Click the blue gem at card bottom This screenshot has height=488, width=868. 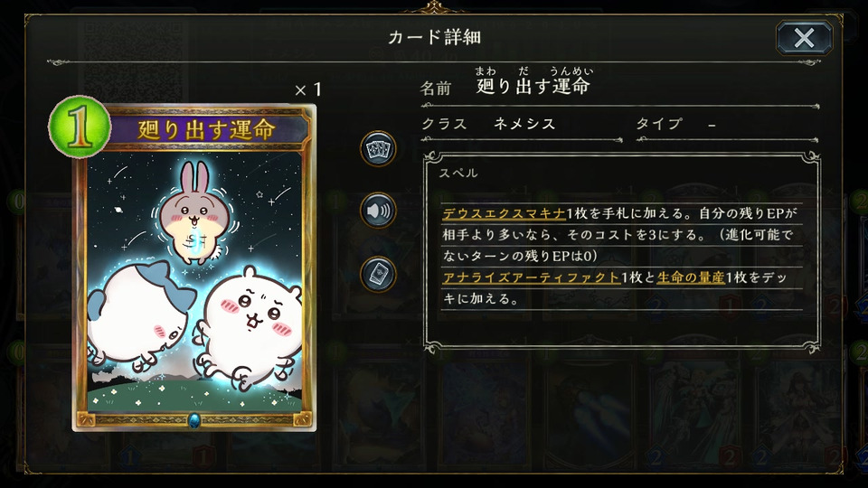click(x=194, y=420)
